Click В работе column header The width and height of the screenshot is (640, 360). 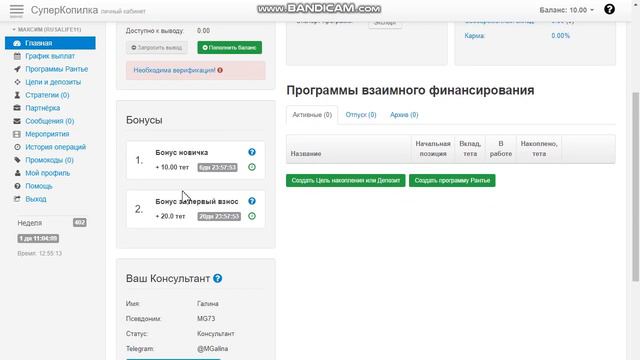(x=501, y=149)
